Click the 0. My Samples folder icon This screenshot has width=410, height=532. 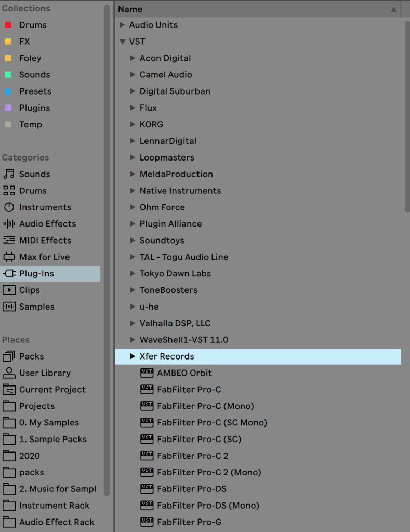click(x=9, y=423)
